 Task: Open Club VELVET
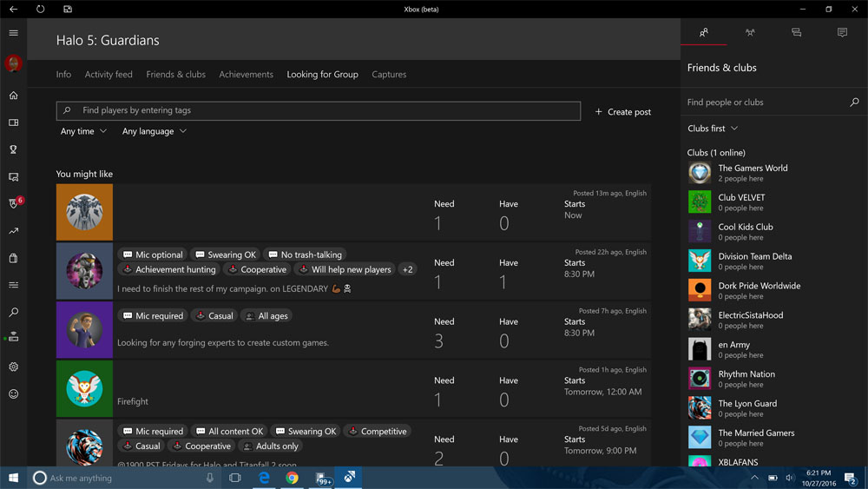click(x=774, y=202)
